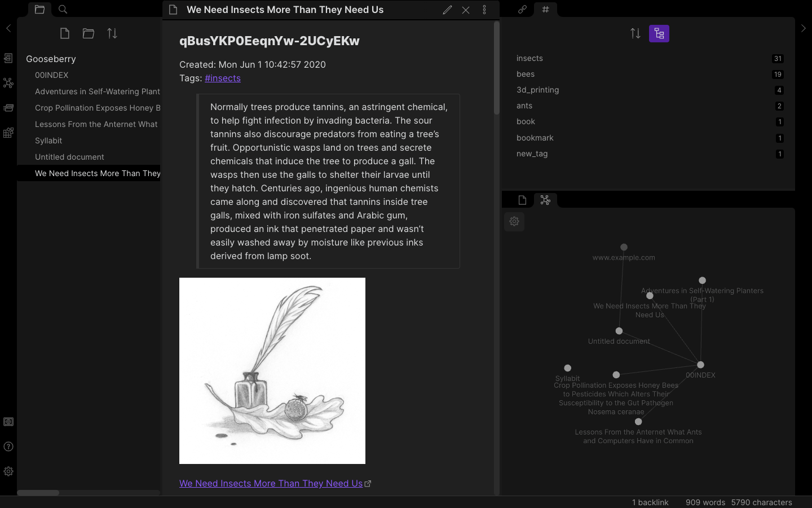Open Crop Pollination Exposes Honey Bees note

click(89, 108)
